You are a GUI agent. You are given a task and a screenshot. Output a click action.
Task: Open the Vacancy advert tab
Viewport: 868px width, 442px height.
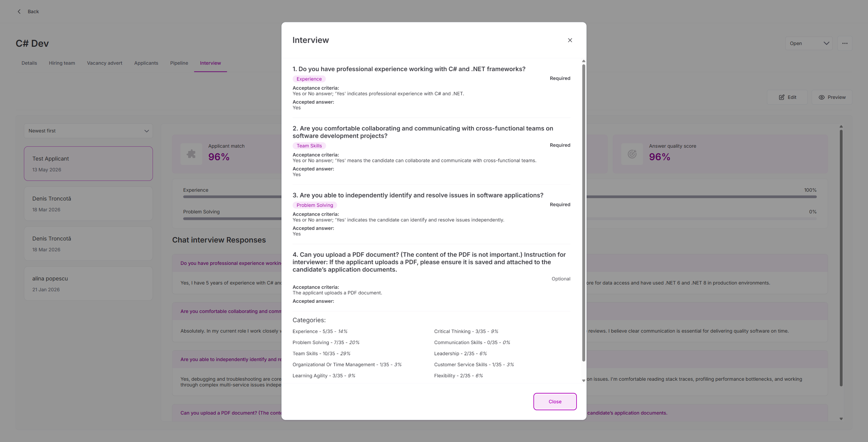click(104, 63)
